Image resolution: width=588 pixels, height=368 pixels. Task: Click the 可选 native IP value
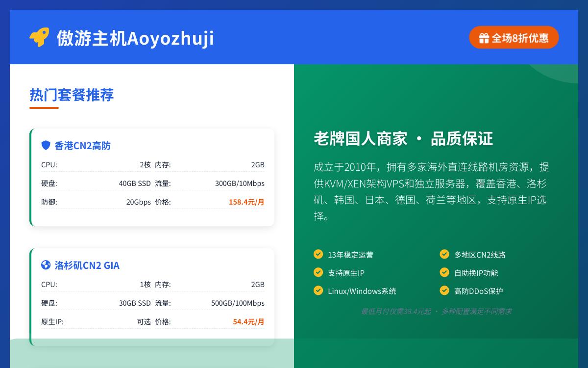click(144, 322)
